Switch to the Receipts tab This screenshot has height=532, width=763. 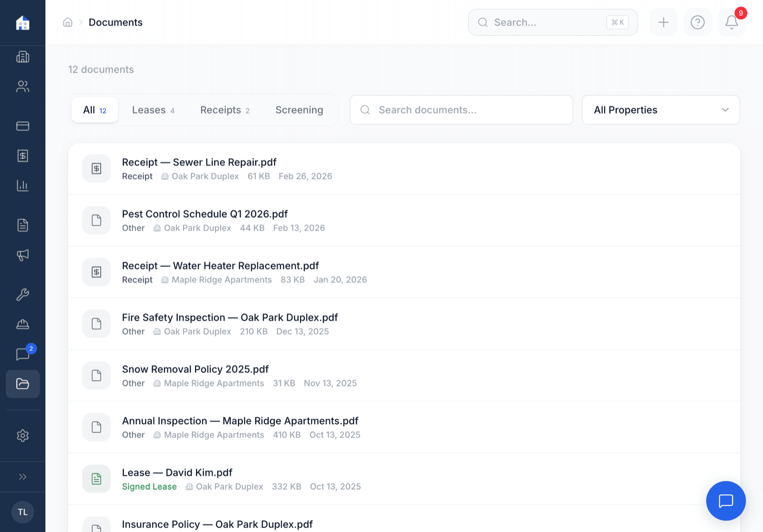click(225, 110)
